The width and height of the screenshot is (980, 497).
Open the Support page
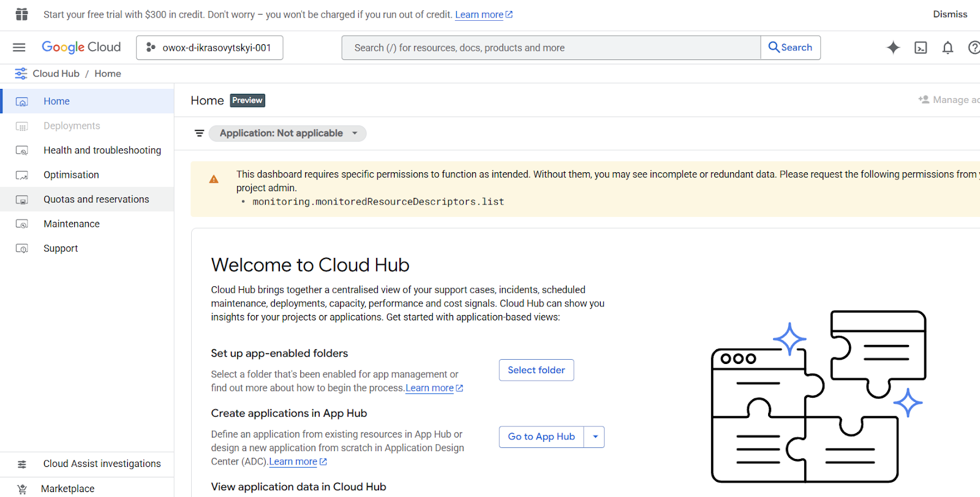(x=87, y=248)
